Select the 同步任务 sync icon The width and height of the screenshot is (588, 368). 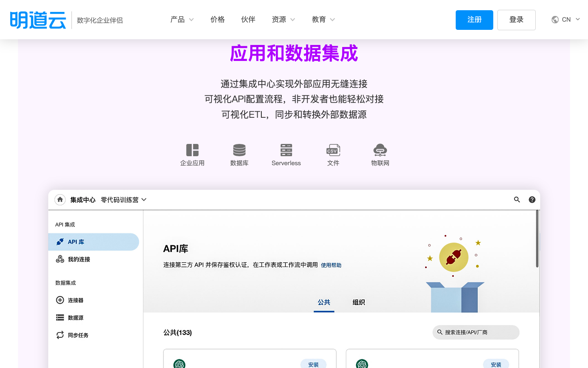pyautogui.click(x=60, y=335)
